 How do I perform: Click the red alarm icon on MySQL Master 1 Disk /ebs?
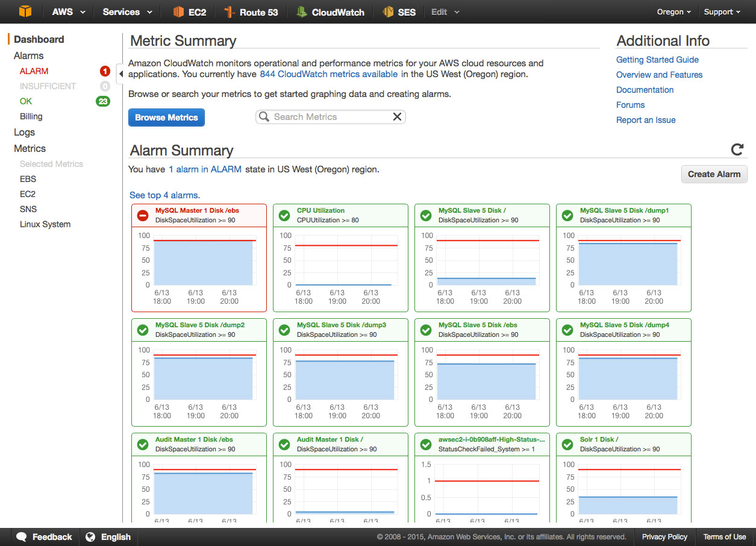(143, 215)
